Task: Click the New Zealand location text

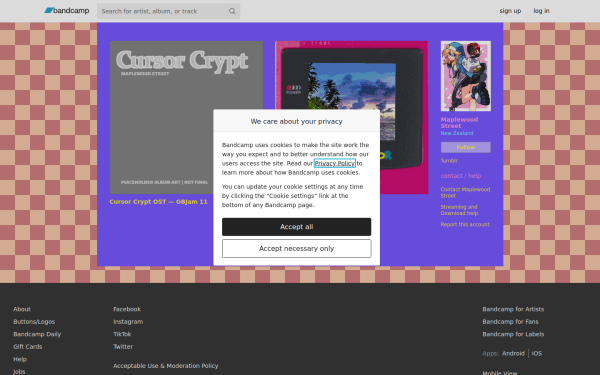Action: [x=457, y=133]
